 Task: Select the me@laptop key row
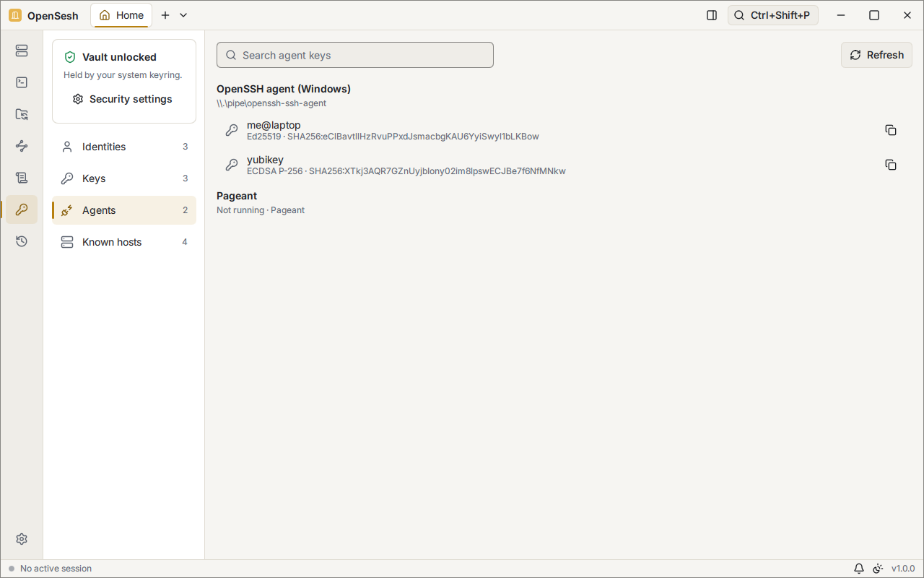[x=563, y=130]
